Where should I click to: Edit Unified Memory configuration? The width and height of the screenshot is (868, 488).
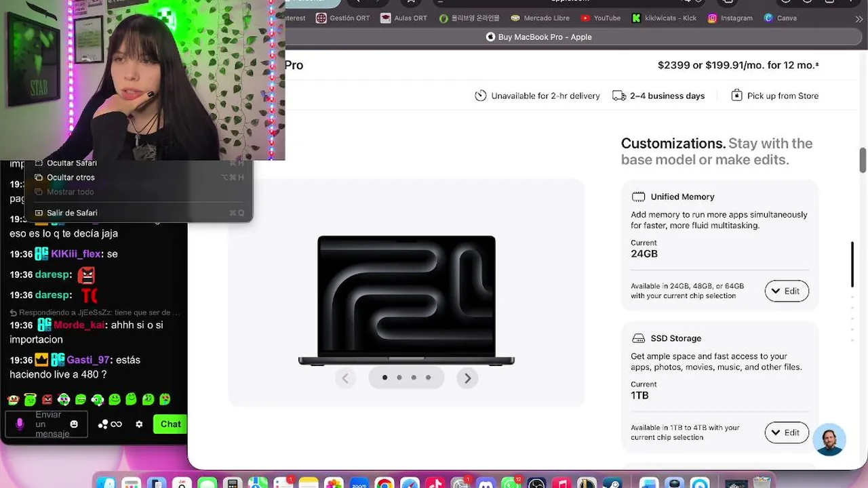coord(787,291)
